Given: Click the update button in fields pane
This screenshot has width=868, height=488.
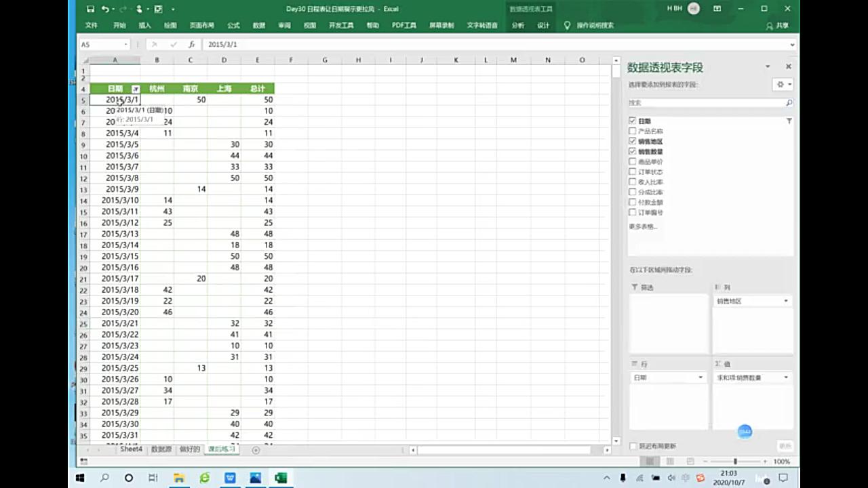Looking at the screenshot, I should 785,446.
